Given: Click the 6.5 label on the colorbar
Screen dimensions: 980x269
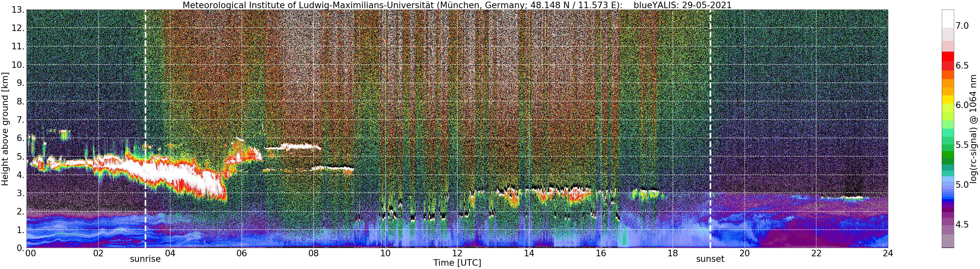Looking at the screenshot, I should (x=962, y=65).
